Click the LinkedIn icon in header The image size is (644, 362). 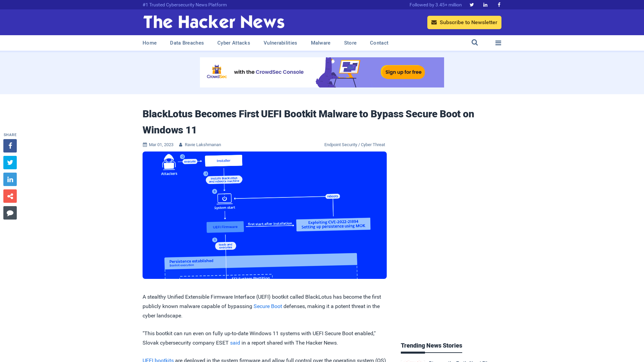tap(485, 4)
